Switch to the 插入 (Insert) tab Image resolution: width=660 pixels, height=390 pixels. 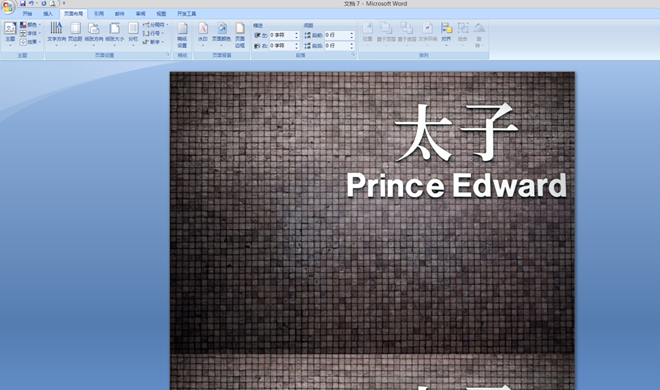pos(48,14)
